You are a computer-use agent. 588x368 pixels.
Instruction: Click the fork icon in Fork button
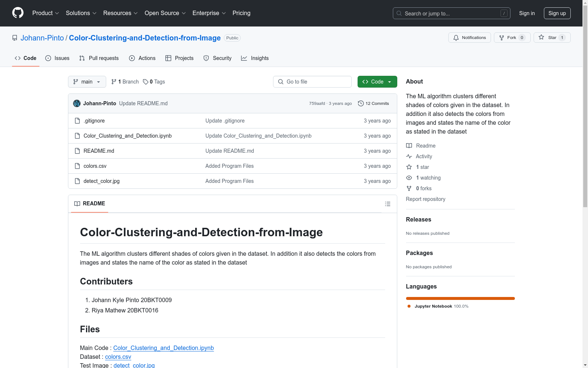click(502, 38)
